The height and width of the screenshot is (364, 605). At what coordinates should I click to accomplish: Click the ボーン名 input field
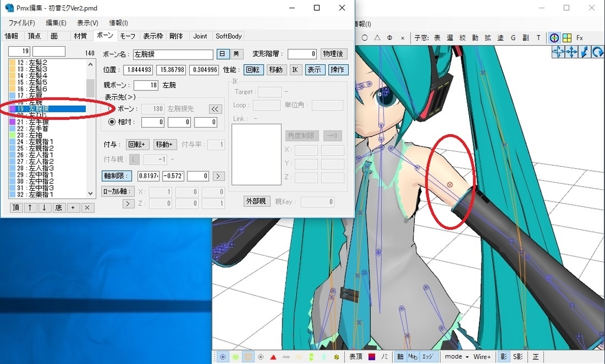point(173,54)
